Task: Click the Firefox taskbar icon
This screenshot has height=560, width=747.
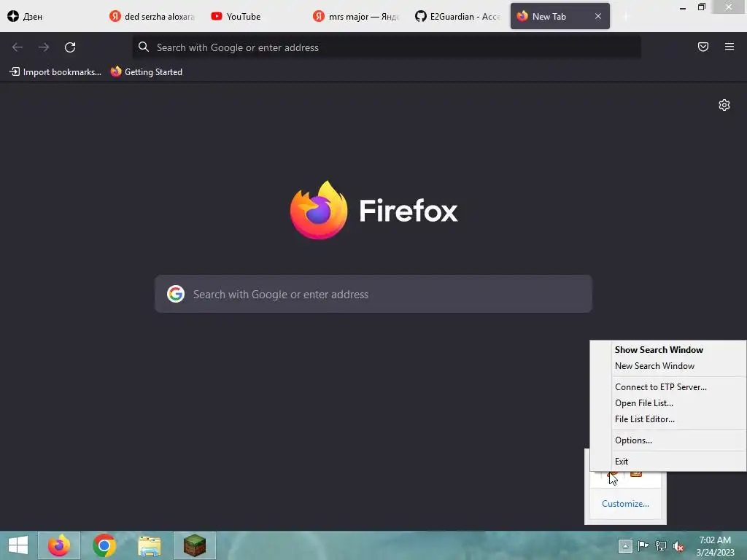Action: tap(59, 545)
